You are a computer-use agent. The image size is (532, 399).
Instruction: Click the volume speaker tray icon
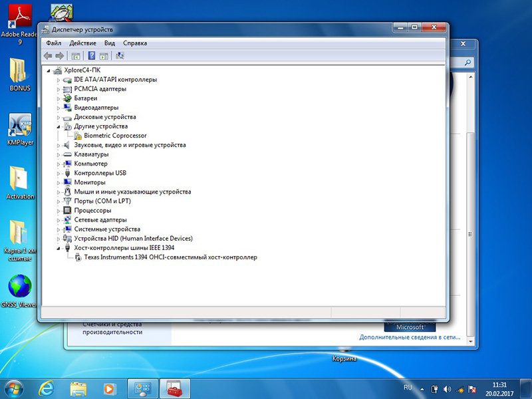447,389
